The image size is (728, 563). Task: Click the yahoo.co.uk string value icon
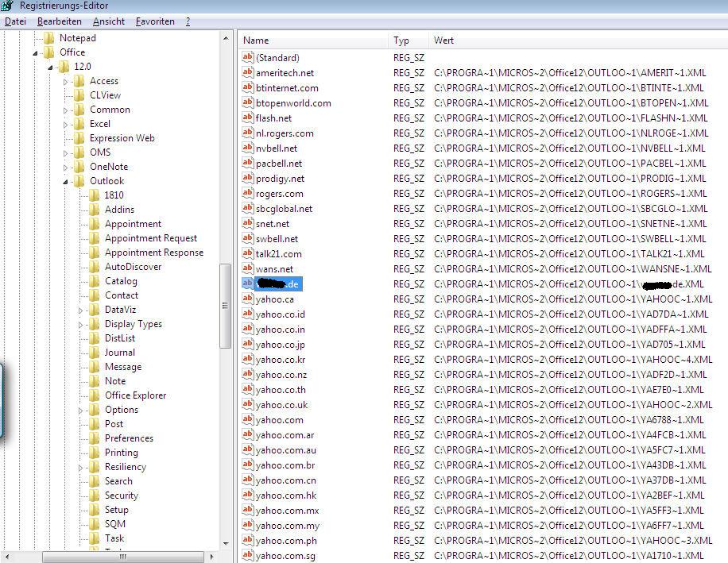(247, 404)
